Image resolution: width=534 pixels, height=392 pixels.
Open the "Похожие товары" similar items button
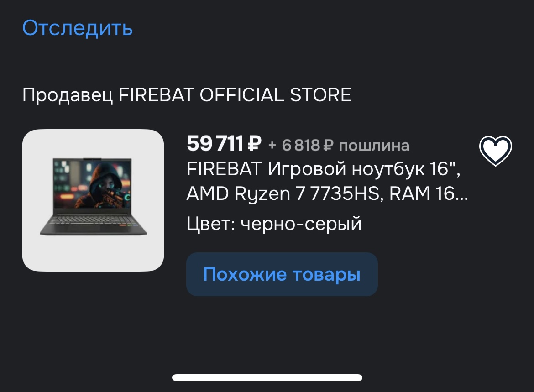coord(282,274)
